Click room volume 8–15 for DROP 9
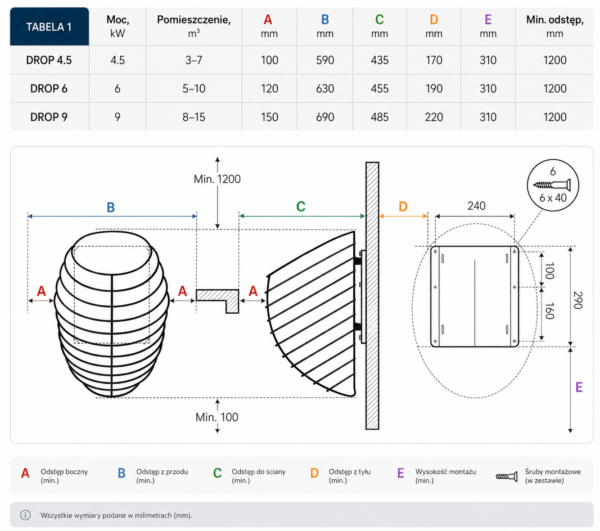This screenshot has width=600, height=531. (194, 117)
